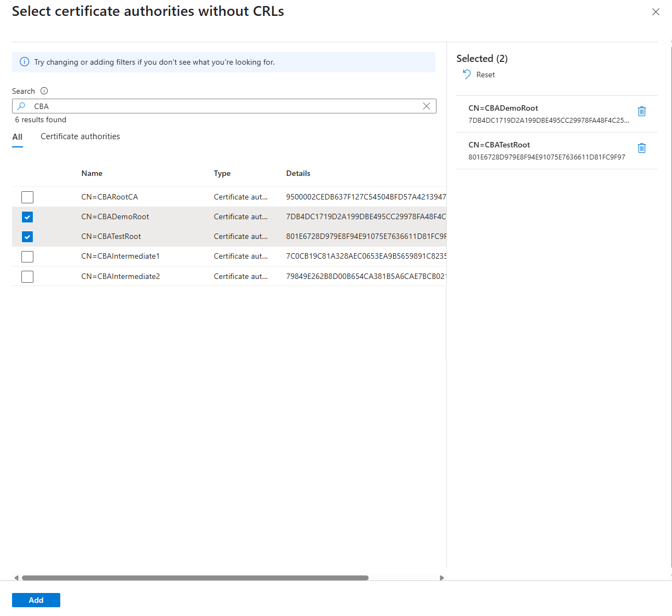Close the certificate authorities dialog
Image resolution: width=672 pixels, height=616 pixels.
(656, 11)
